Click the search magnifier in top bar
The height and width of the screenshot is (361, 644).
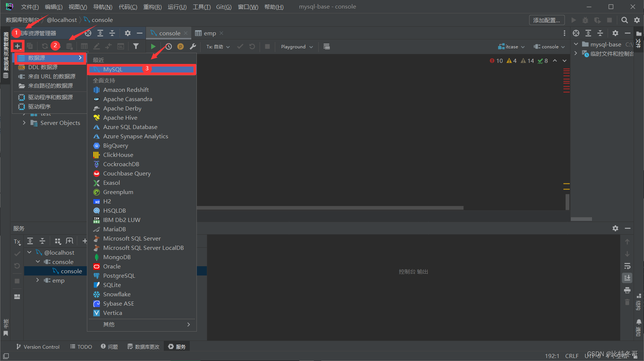(x=625, y=20)
